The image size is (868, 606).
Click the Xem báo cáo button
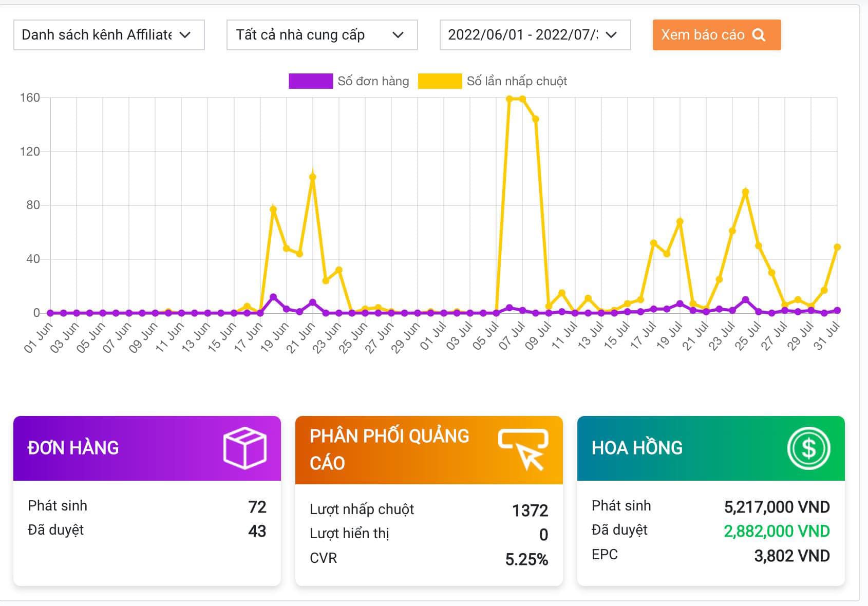(716, 35)
